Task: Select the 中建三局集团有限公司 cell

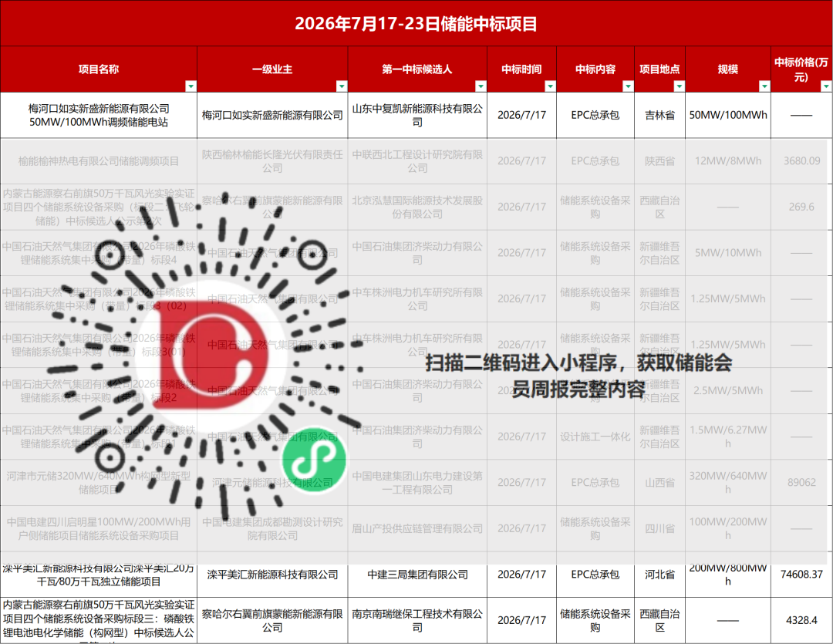Action: (x=417, y=575)
